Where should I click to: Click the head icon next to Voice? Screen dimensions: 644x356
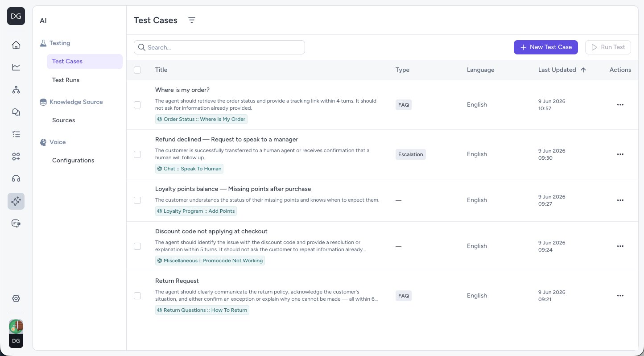43,142
